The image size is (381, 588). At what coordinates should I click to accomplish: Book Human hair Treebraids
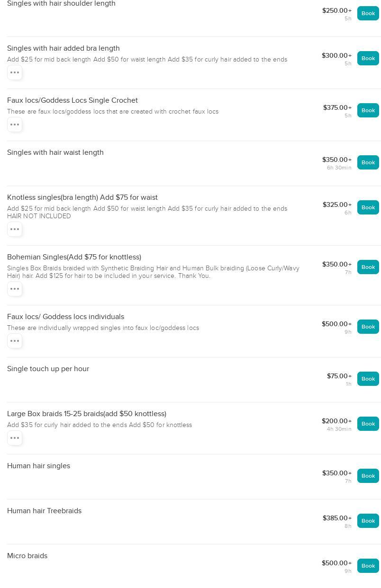[368, 521]
